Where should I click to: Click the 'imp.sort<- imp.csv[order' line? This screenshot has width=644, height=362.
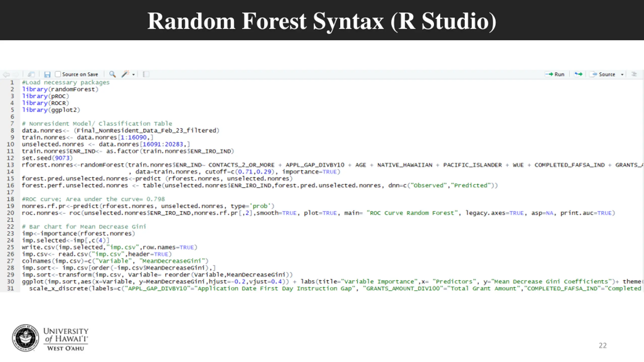tap(119, 268)
